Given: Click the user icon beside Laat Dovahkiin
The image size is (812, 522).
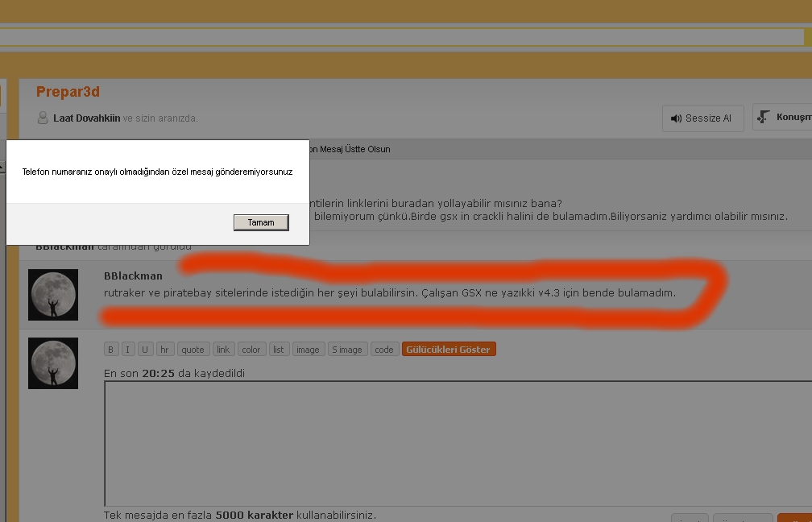Looking at the screenshot, I should click(43, 118).
